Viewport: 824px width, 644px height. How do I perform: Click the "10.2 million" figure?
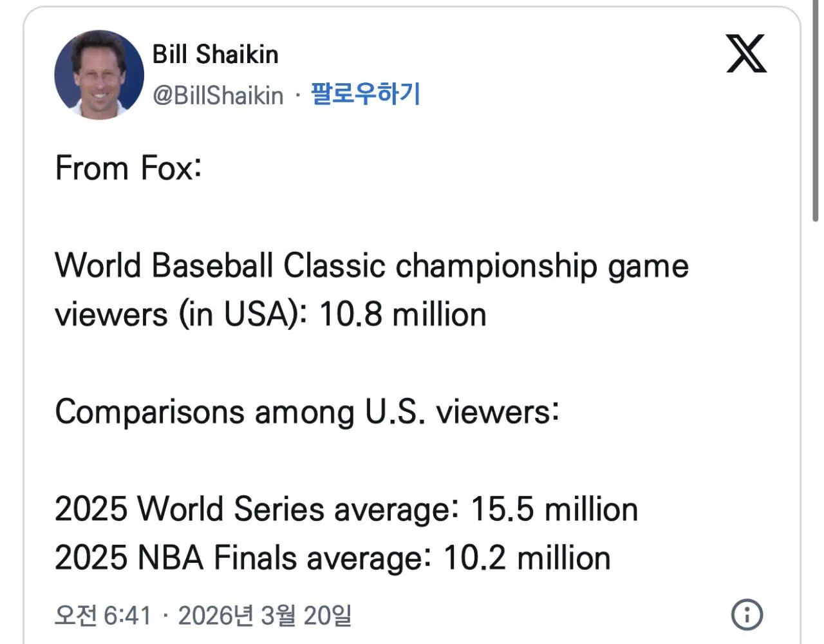[x=527, y=558]
